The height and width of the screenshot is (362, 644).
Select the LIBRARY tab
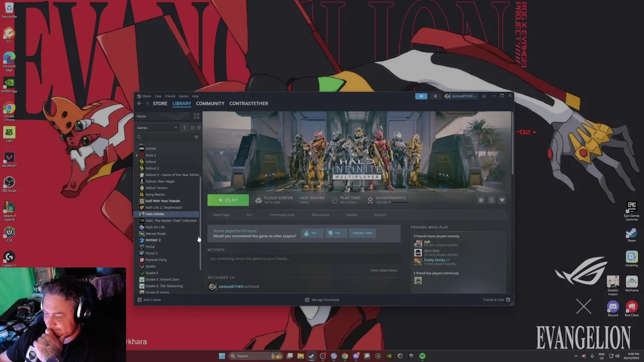182,104
